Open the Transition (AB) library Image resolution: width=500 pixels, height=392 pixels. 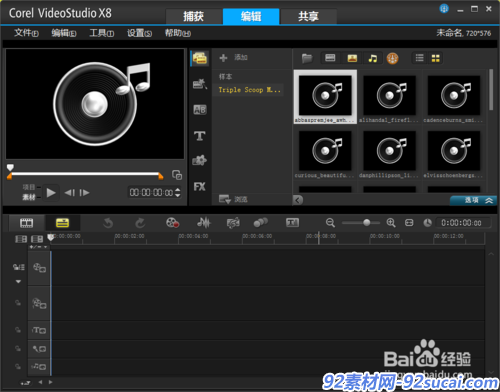click(200, 110)
